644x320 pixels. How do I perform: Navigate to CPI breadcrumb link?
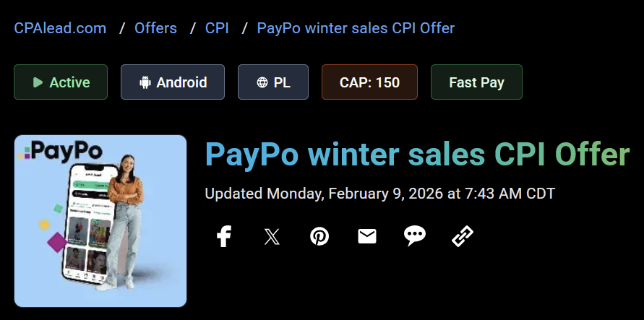click(217, 28)
